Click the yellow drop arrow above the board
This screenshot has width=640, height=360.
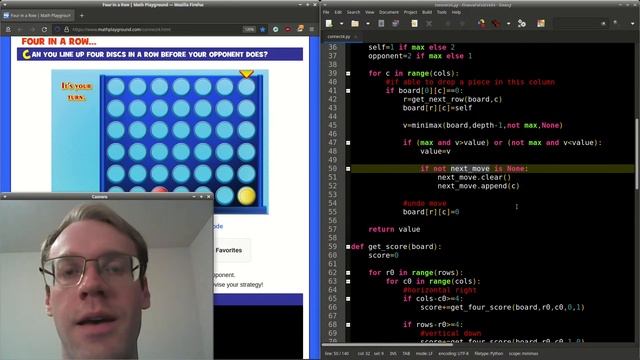click(x=246, y=74)
